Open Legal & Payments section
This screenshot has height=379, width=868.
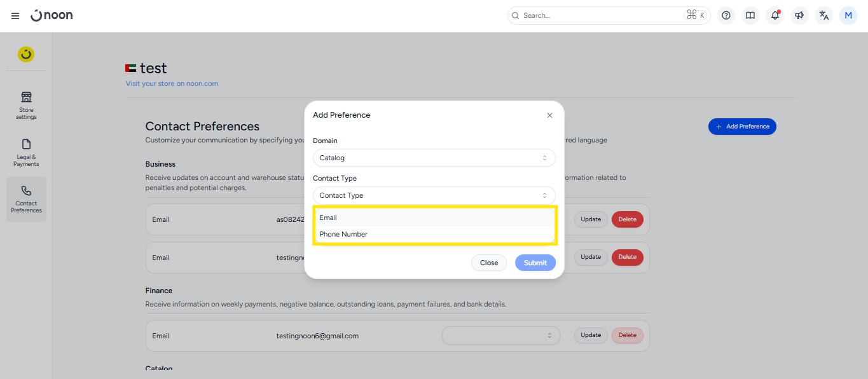(26, 153)
